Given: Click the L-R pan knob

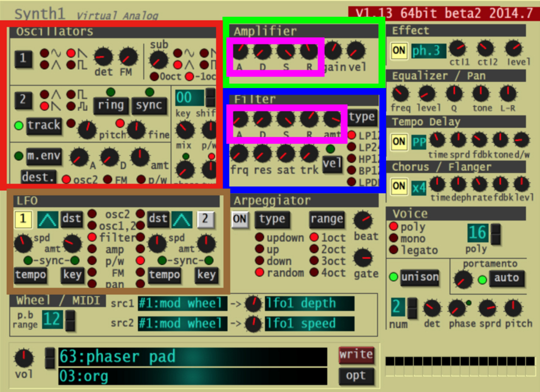Looking at the screenshot, I should click(508, 93).
